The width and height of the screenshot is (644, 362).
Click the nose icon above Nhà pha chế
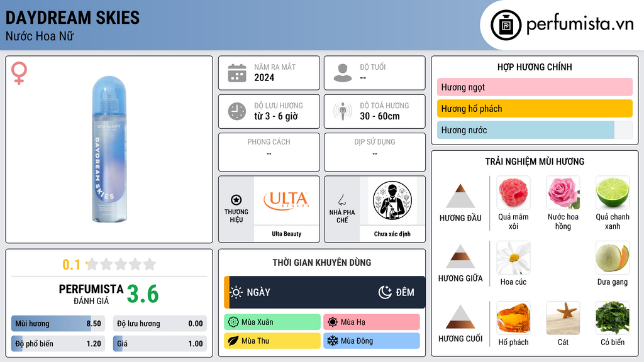tap(341, 200)
